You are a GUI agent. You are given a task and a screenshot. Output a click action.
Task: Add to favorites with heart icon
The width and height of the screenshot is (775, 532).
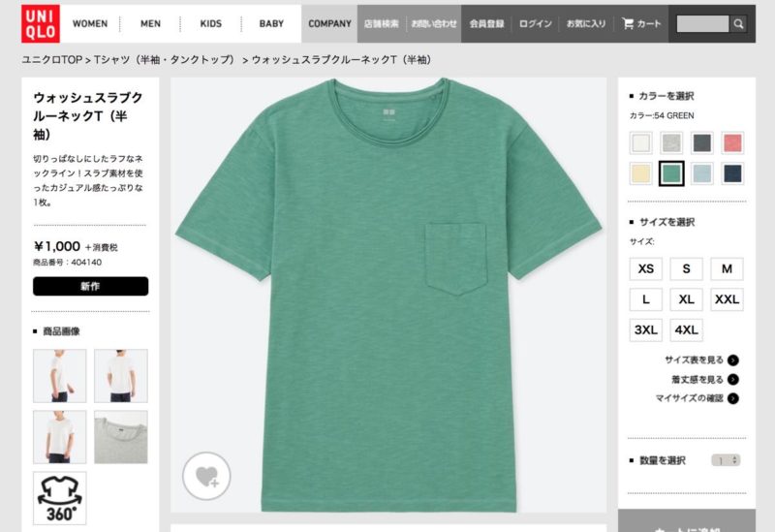(x=206, y=476)
